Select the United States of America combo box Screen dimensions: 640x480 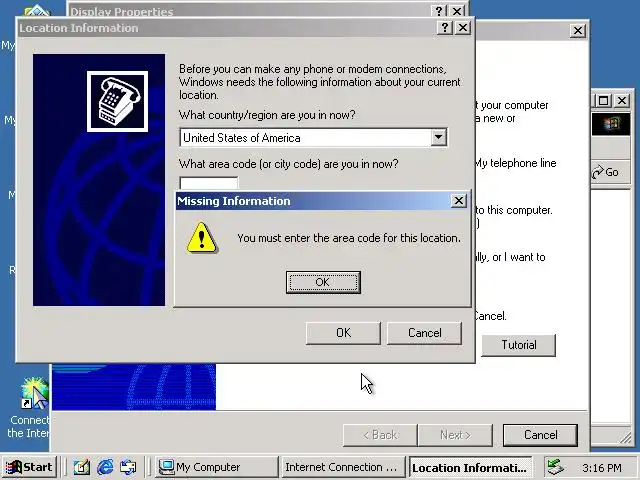tap(313, 138)
